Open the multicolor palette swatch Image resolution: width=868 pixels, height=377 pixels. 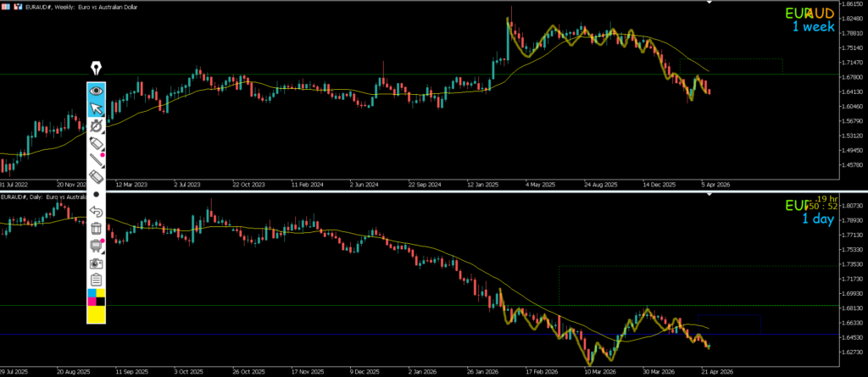pyautogui.click(x=96, y=297)
